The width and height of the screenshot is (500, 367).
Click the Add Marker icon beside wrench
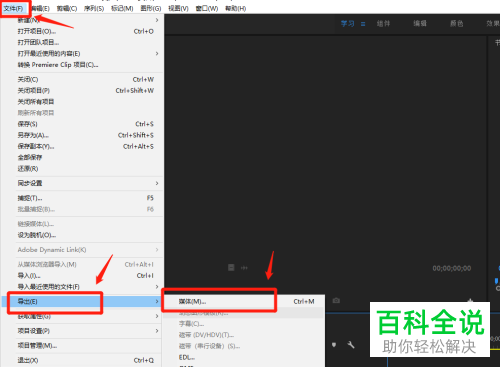(334, 345)
